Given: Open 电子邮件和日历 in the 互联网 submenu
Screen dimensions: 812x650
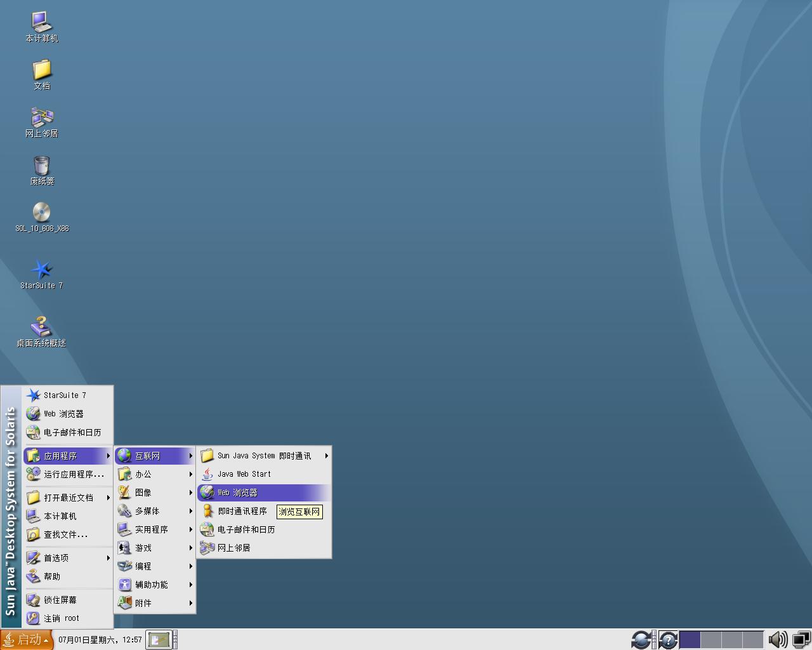Looking at the screenshot, I should pos(264,529).
